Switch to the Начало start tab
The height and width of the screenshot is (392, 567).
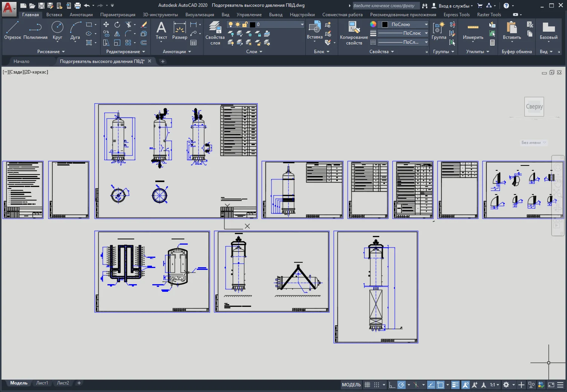click(21, 61)
